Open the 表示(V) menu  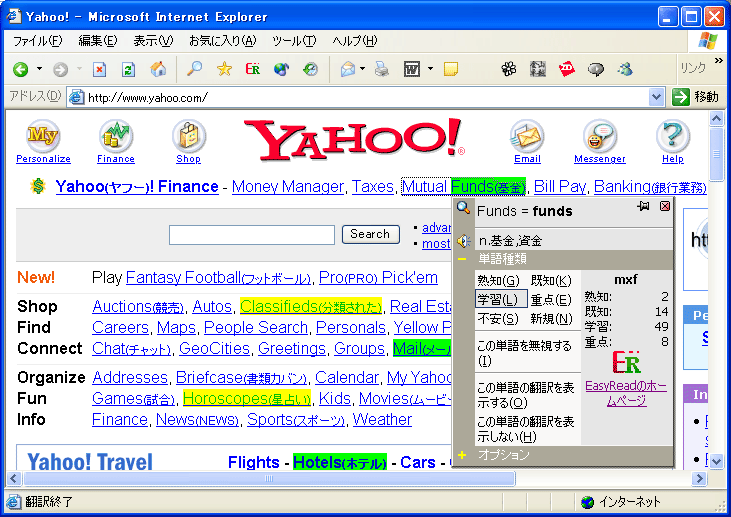pos(153,41)
